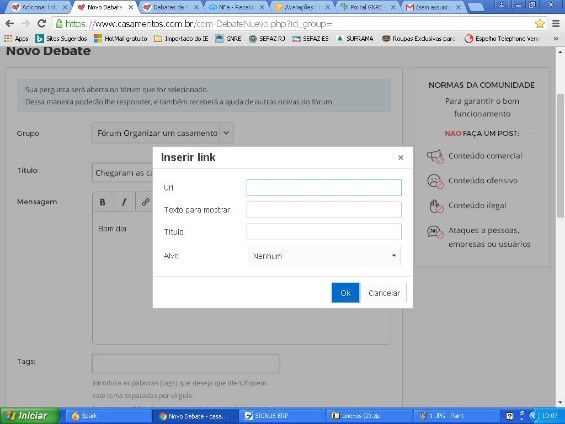Bookmark page with the star icon
This screenshot has height=424, width=565.
539,24
